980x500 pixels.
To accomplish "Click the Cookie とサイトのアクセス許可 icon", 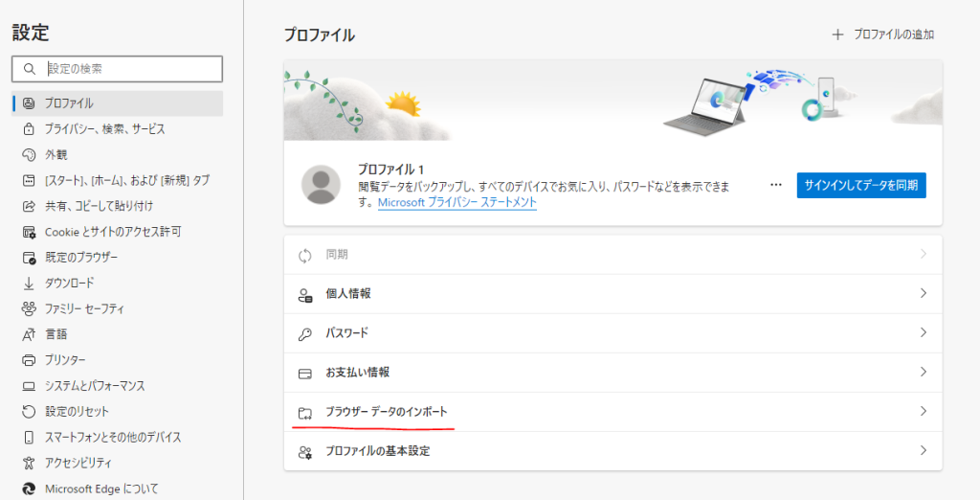I will pos(29,232).
